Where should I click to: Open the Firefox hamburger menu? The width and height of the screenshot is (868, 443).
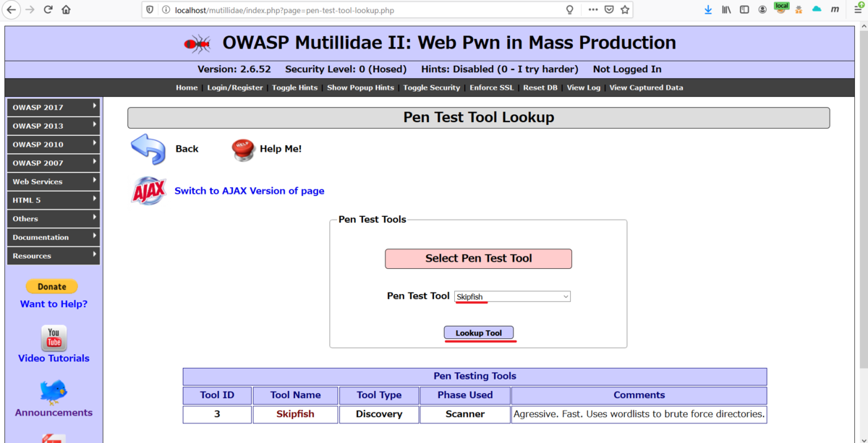coord(857,10)
